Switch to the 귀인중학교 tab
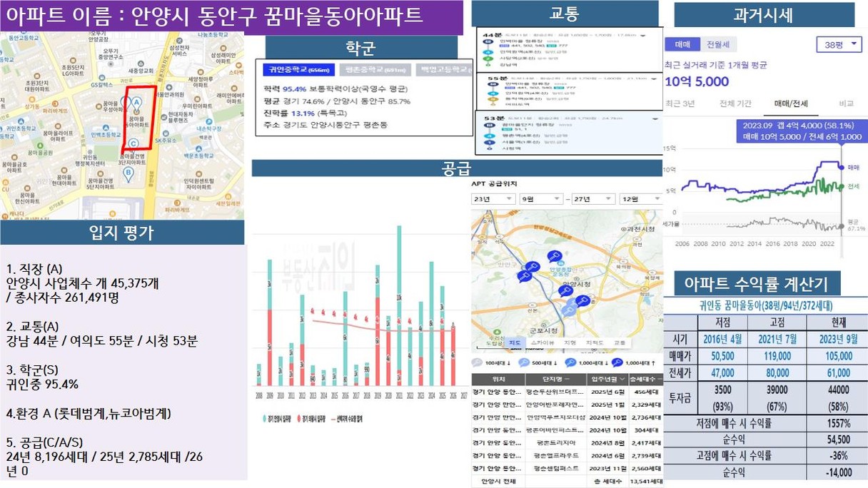 click(x=298, y=69)
